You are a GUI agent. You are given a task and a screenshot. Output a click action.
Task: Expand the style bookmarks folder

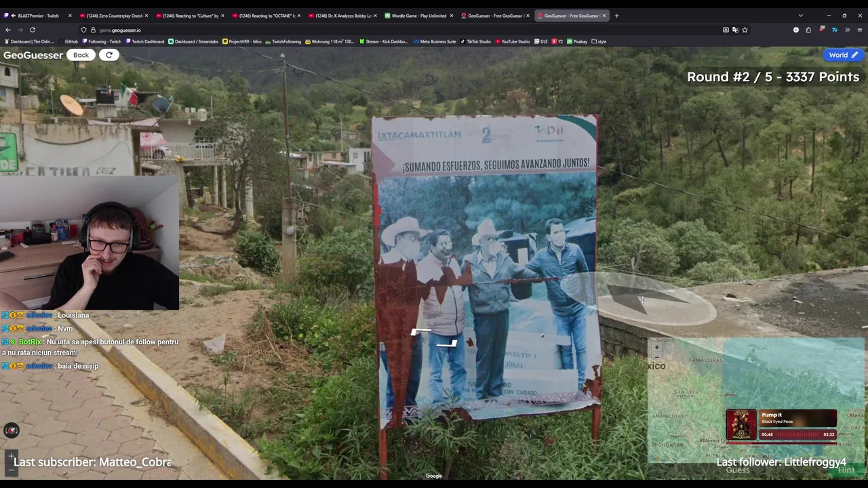599,41
